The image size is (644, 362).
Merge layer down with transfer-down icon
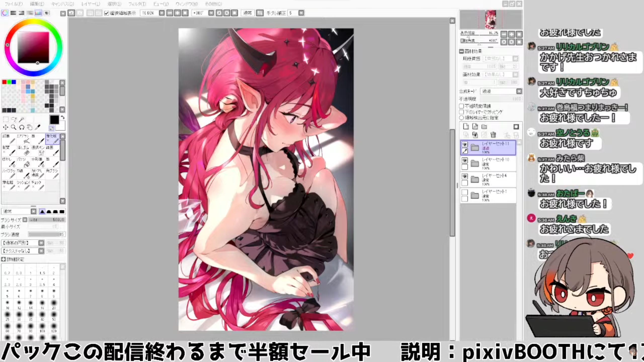(475, 135)
